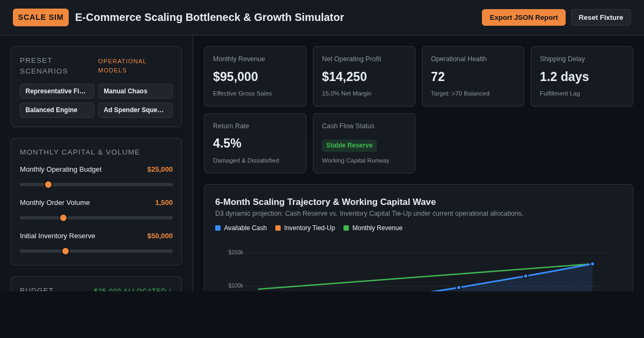Click the OPERATIONAL MODELS label
The height and width of the screenshot is (338, 644).
(x=122, y=65)
